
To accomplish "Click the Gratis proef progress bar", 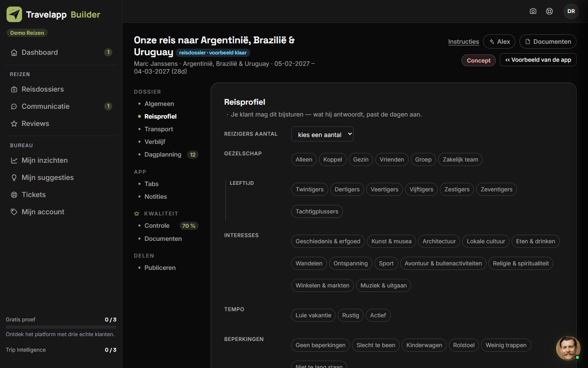I will [x=61, y=327].
